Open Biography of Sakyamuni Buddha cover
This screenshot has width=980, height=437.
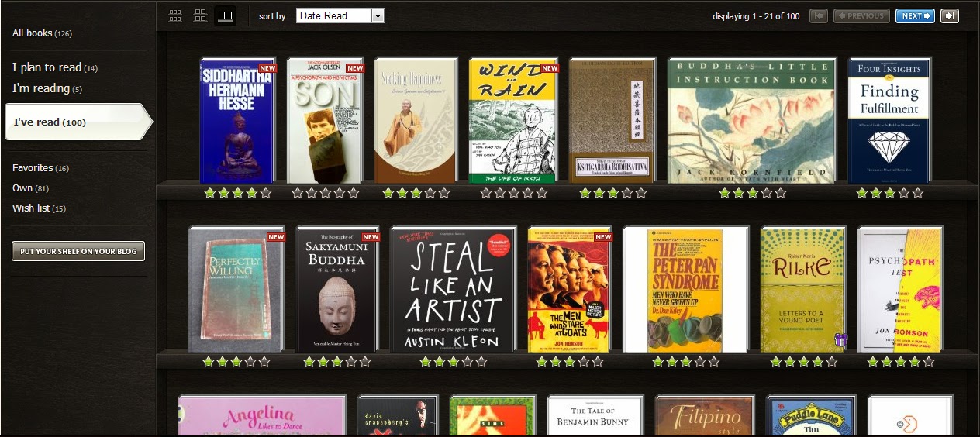[337, 290]
